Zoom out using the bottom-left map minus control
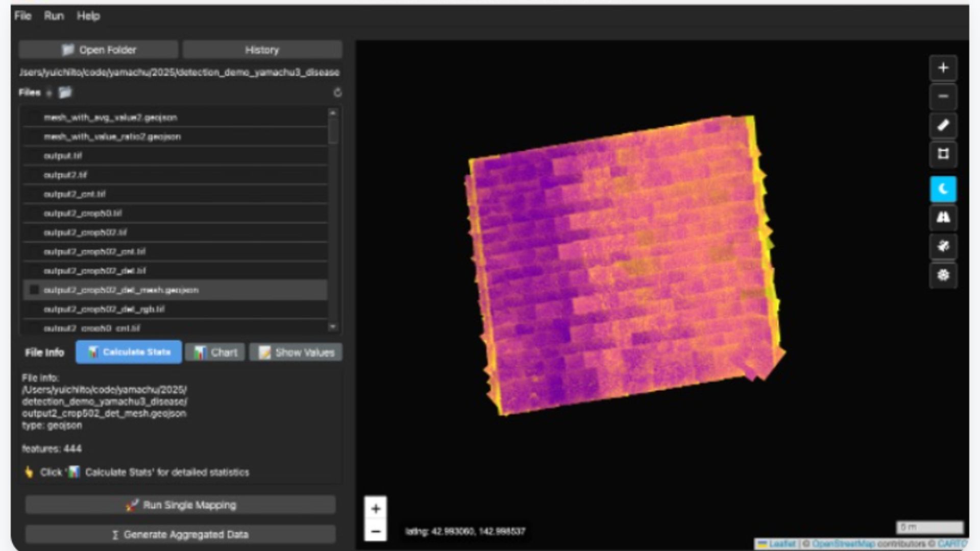 coord(376,532)
